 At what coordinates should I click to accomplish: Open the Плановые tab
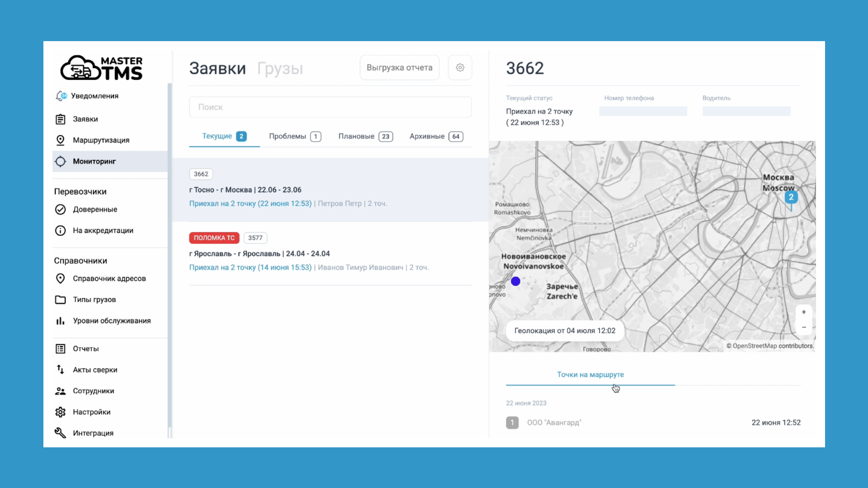[365, 136]
